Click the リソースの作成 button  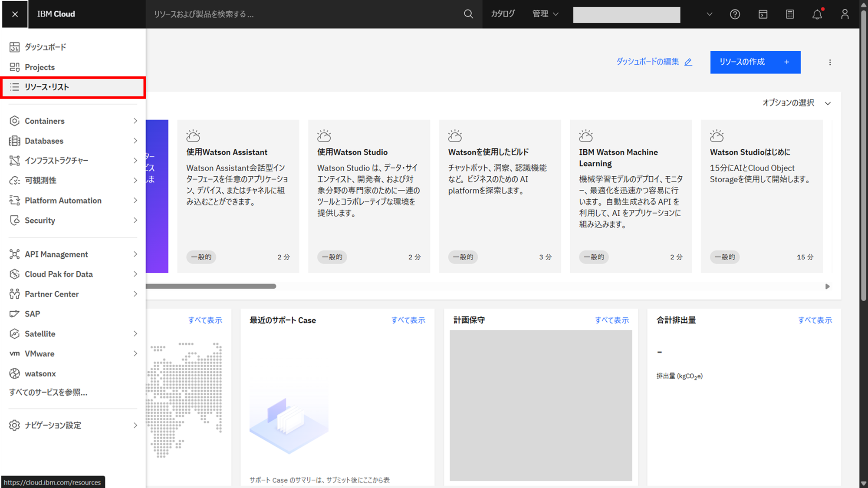[x=755, y=62]
